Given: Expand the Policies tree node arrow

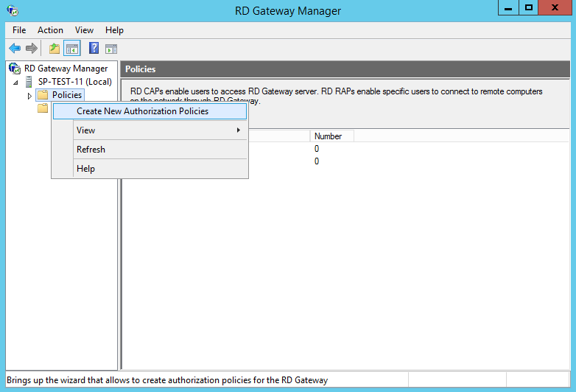Looking at the screenshot, I should (29, 96).
